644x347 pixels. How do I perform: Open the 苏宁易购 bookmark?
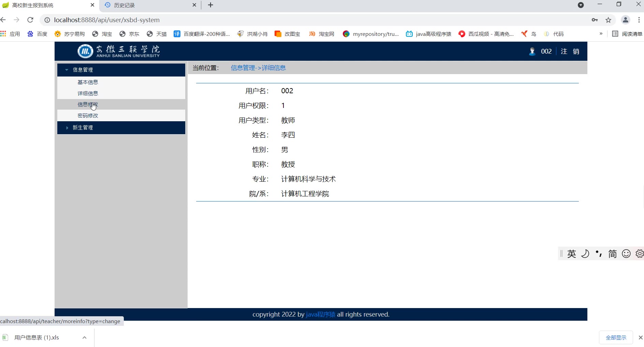click(70, 34)
